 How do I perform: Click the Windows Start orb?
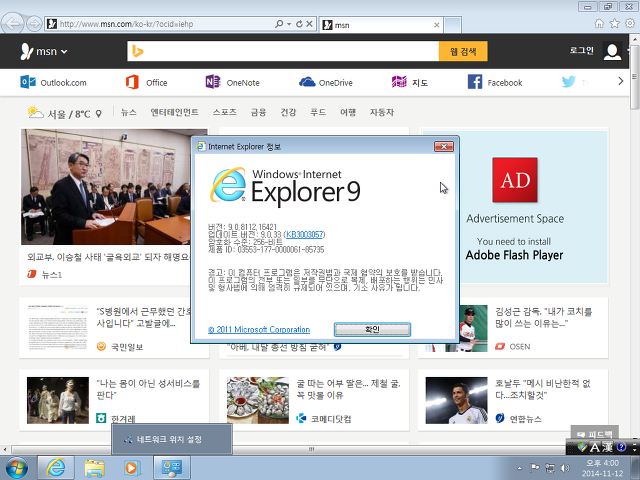point(16,468)
